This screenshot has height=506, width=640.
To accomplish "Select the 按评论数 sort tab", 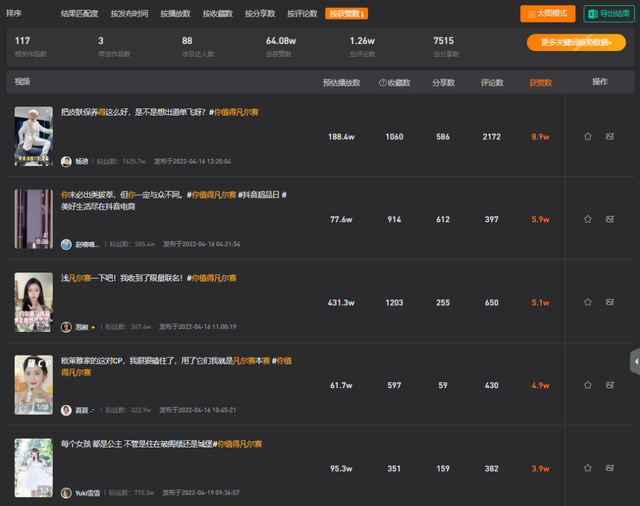I will pos(302,14).
